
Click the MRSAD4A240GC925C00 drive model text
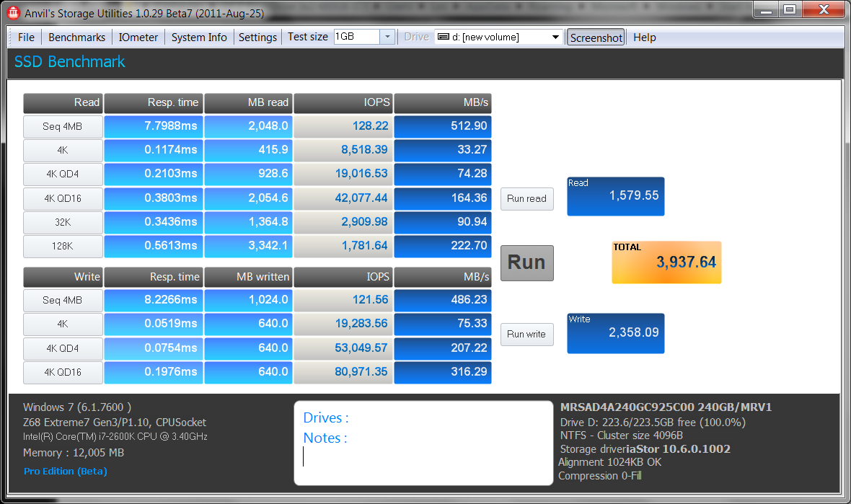pos(666,407)
